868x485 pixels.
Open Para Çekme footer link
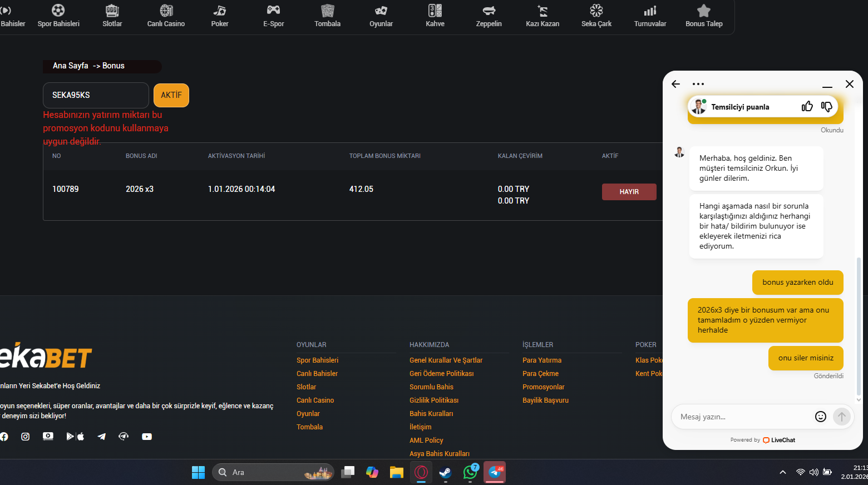[540, 374]
